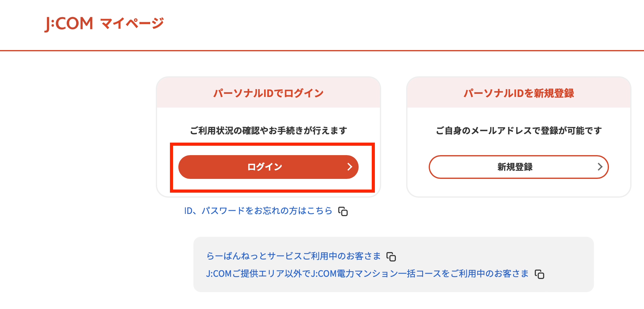Screen dimensions: 644x309
Task: Click the ご自身のメールアドレスで登録が可能です text
Action: tap(519, 130)
